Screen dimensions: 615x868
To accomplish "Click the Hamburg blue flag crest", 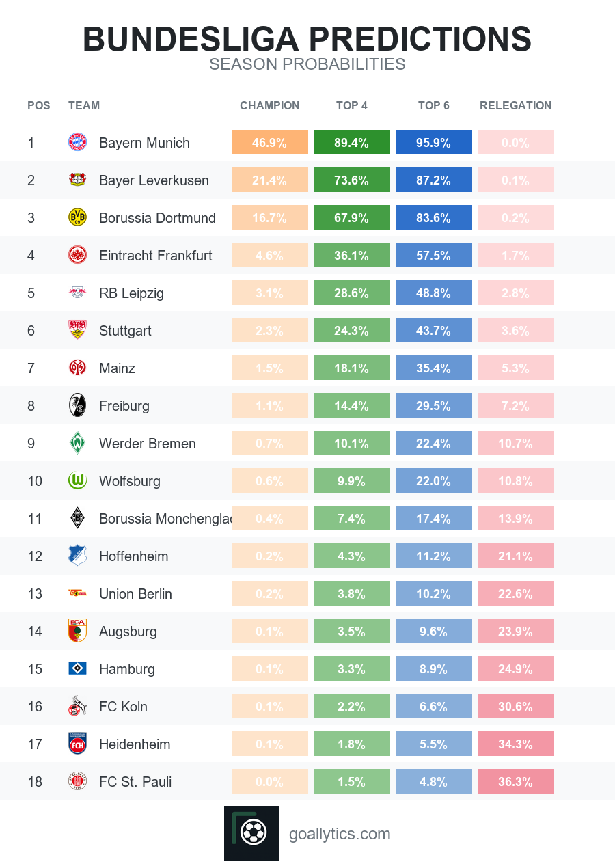I will coord(78,668).
